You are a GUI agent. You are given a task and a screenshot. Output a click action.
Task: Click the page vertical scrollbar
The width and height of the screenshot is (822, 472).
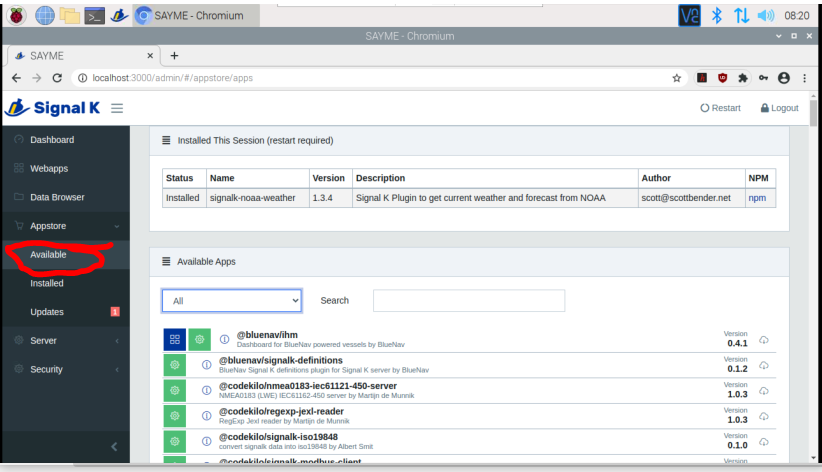813,112
